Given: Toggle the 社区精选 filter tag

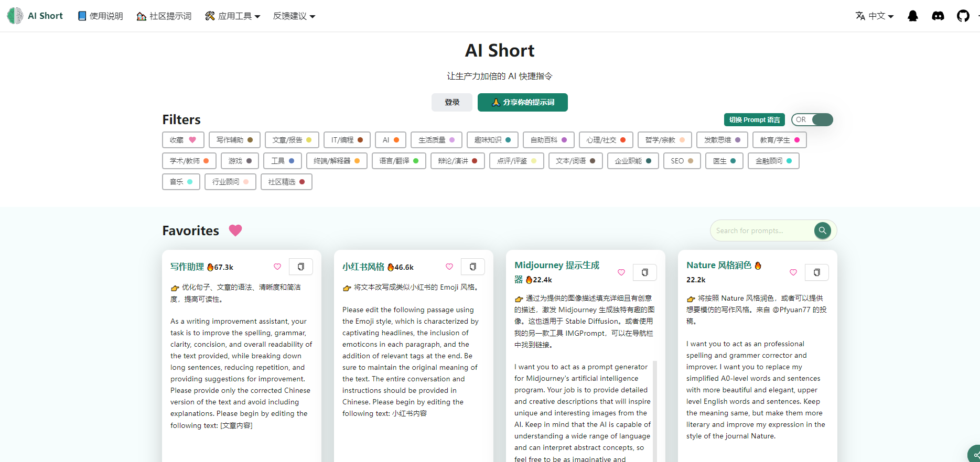Looking at the screenshot, I should 286,182.
